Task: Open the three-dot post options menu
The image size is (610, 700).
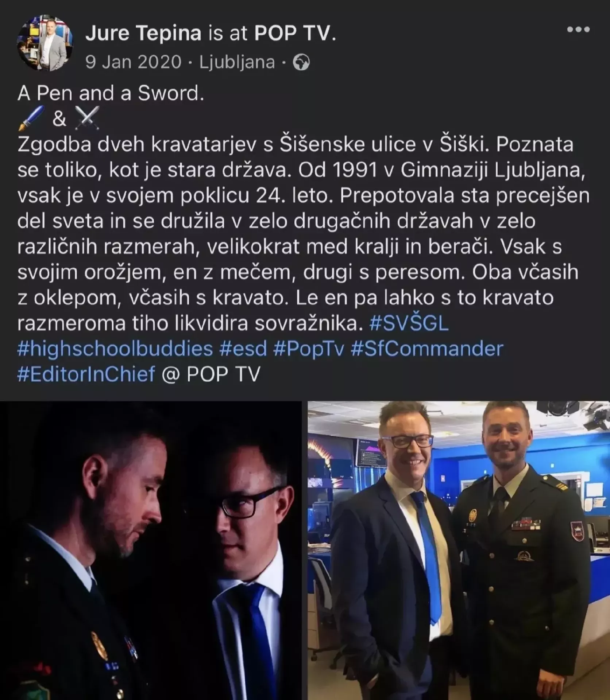Action: (578, 30)
